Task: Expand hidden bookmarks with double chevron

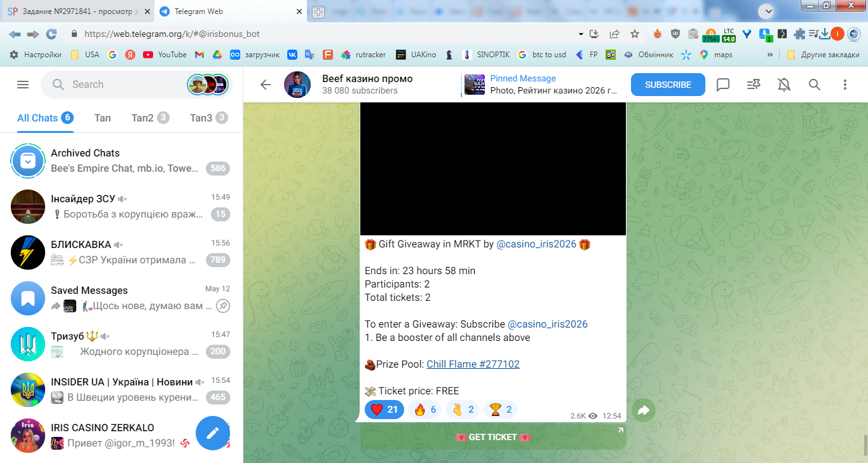Action: coord(770,55)
